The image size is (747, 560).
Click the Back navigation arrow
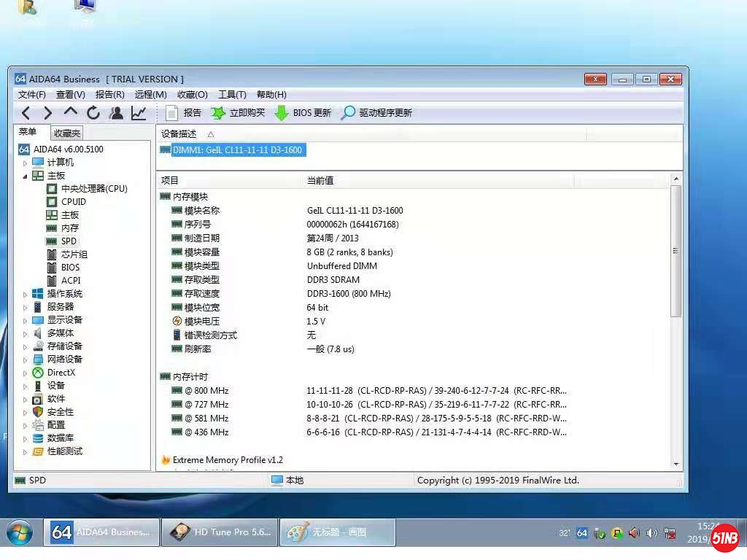click(26, 113)
